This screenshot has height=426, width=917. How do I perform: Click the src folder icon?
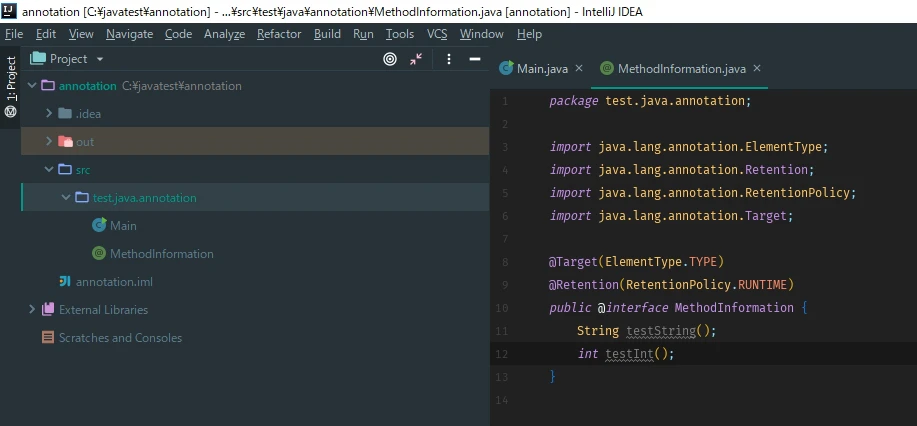pos(65,170)
